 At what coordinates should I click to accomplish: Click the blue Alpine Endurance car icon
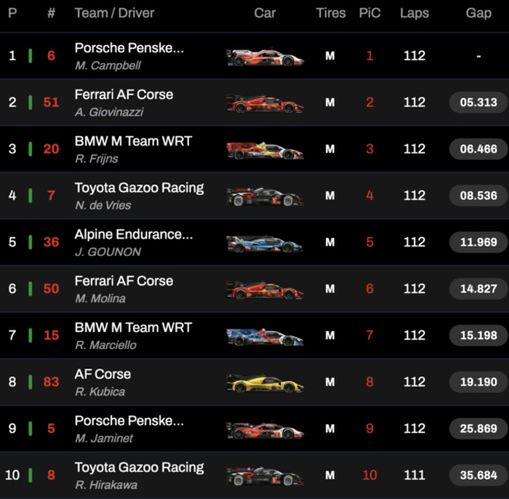pos(265,244)
